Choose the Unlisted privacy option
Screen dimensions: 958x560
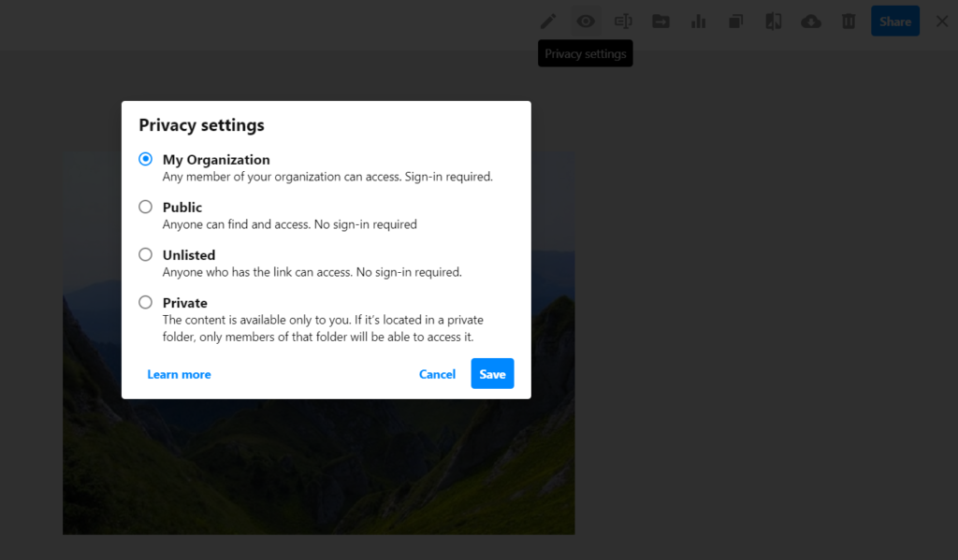(146, 254)
